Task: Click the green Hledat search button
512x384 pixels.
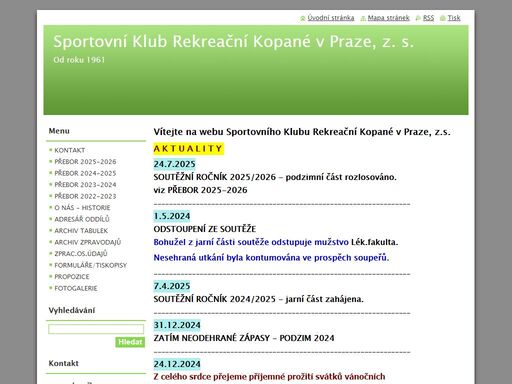Action: (x=130, y=342)
